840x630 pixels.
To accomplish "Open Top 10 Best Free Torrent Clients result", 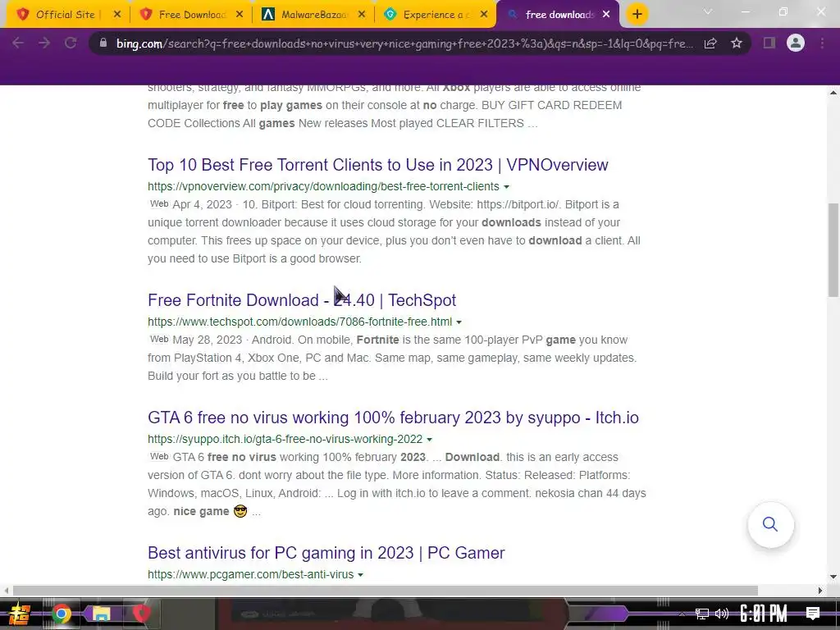I will tap(377, 165).
